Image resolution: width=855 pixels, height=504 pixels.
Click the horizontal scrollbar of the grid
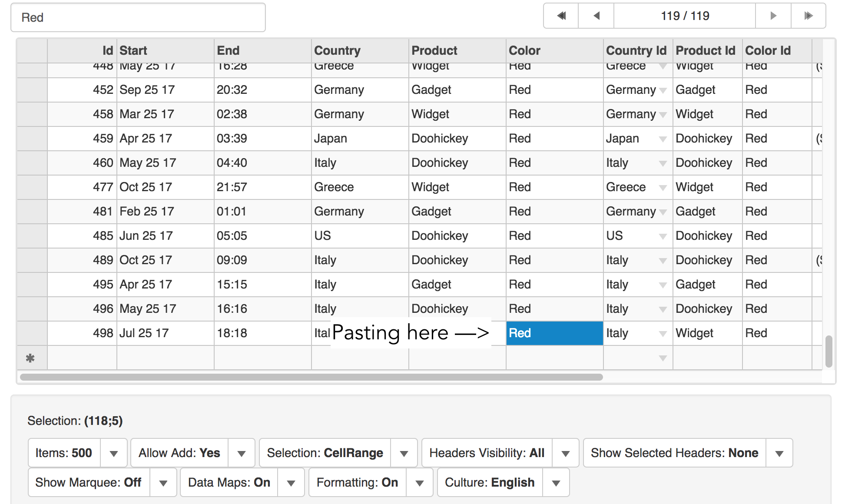(311, 377)
